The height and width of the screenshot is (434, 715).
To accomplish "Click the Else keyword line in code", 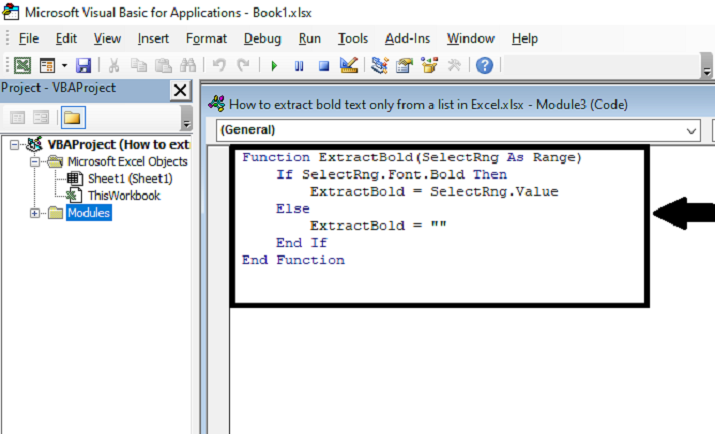I will pyautogui.click(x=293, y=208).
